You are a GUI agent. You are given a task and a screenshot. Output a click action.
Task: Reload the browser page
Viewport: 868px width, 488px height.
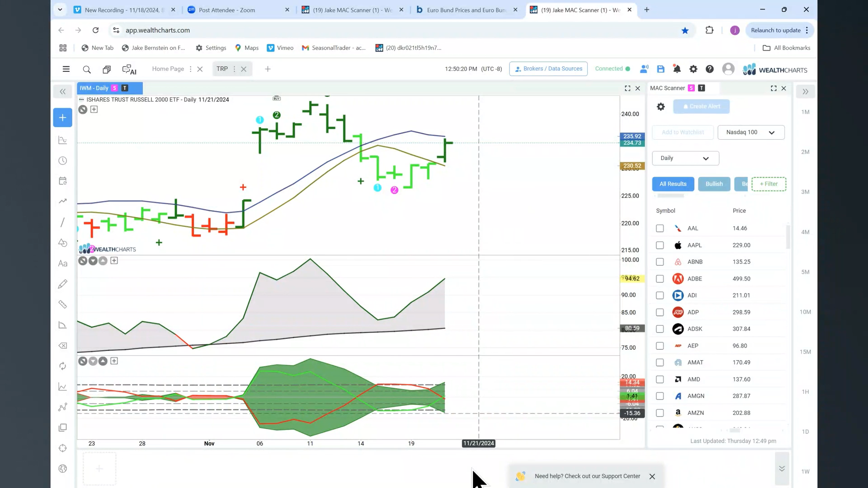coord(95,30)
